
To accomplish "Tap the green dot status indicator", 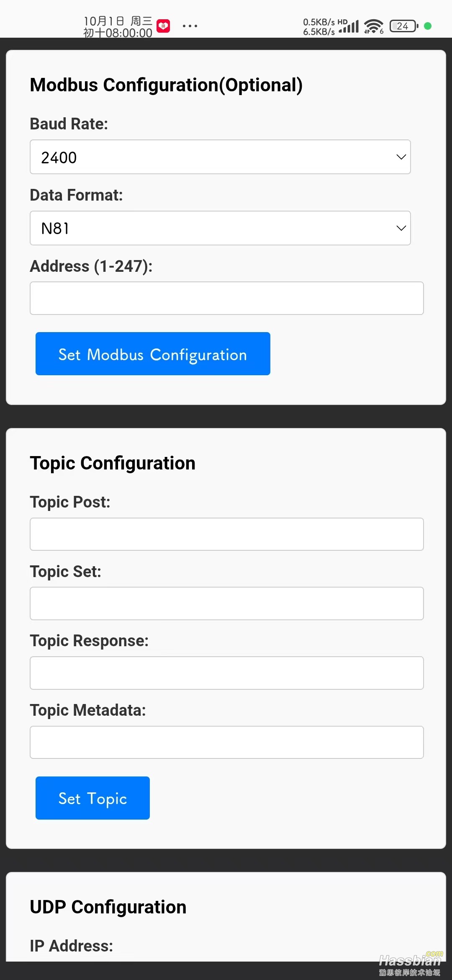I will point(428,26).
